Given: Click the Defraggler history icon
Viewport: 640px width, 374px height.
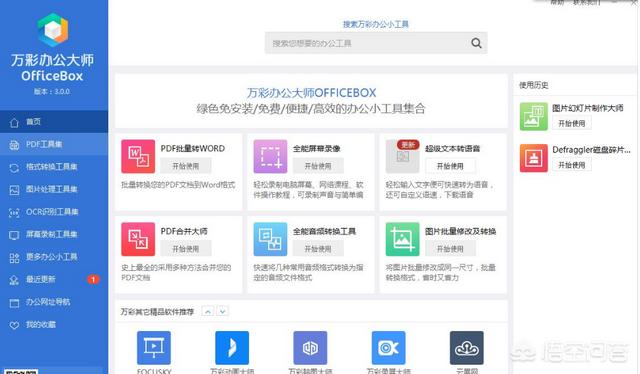Looking at the screenshot, I should [x=534, y=158].
